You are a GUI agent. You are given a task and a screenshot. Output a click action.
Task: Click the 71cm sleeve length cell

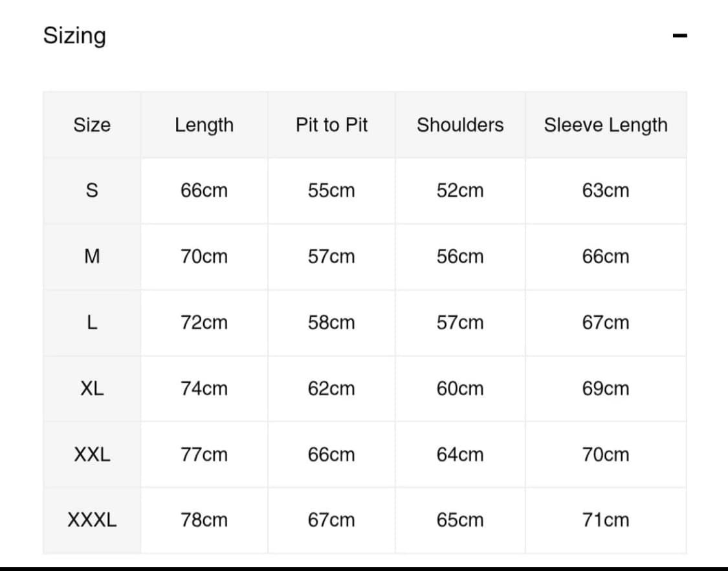606,520
